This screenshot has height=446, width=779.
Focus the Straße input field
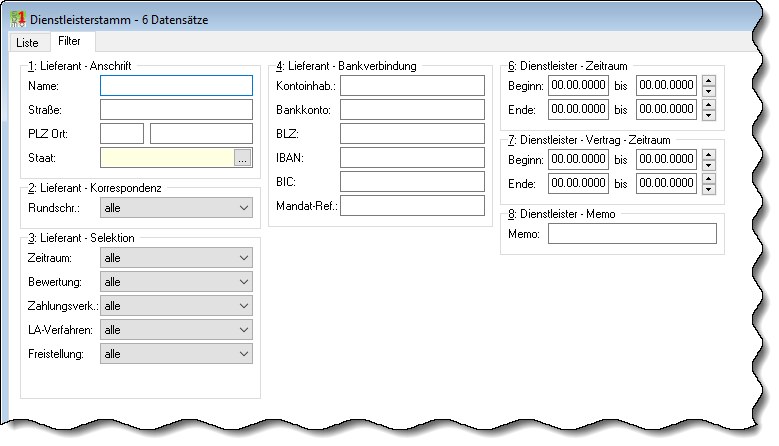tap(176, 109)
